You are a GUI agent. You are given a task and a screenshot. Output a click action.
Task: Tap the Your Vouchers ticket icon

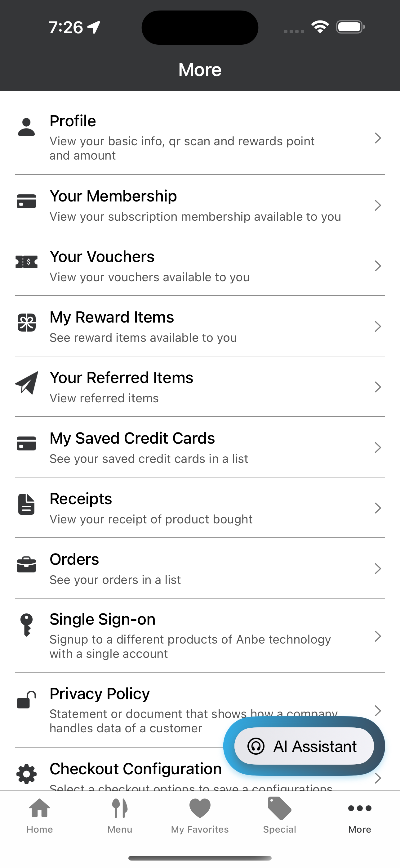tap(26, 262)
